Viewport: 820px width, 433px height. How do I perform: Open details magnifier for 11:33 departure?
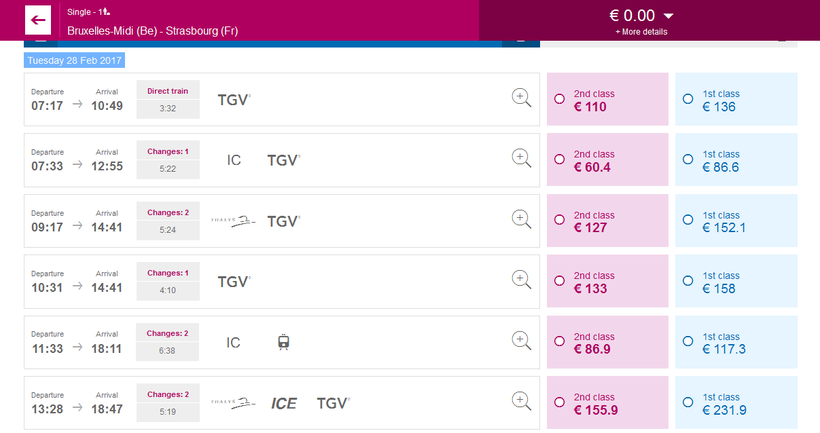(521, 340)
